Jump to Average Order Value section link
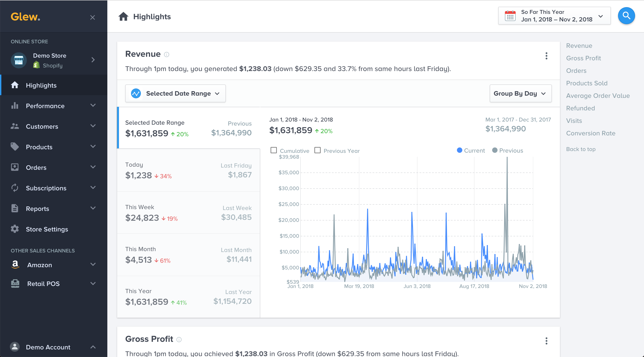644x357 pixels. 598,96
